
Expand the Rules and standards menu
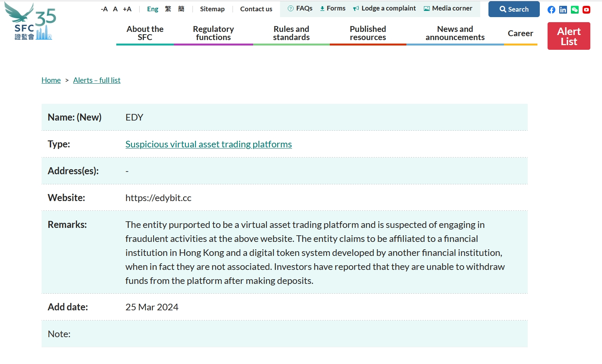[x=291, y=33]
